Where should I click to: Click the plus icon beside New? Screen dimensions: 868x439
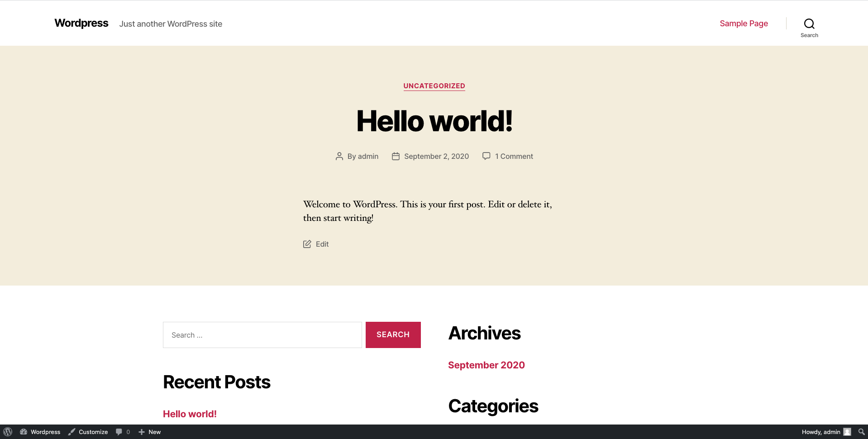142,432
